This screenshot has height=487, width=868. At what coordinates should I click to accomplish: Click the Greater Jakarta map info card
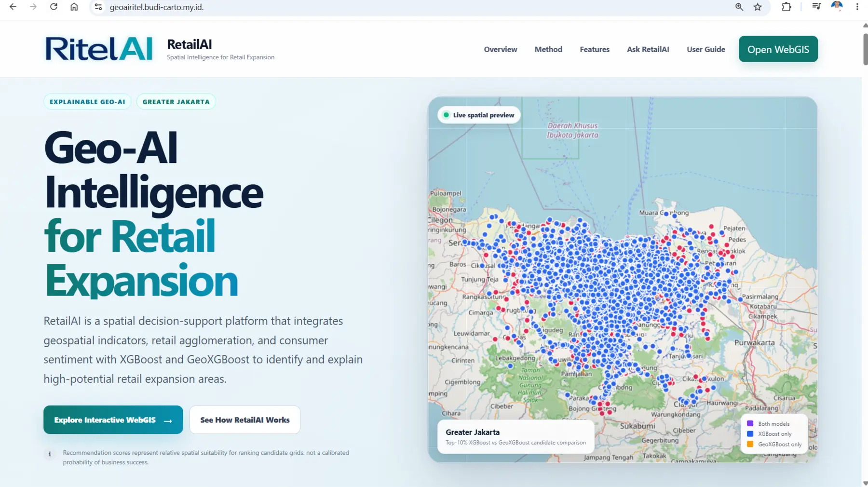[515, 436]
